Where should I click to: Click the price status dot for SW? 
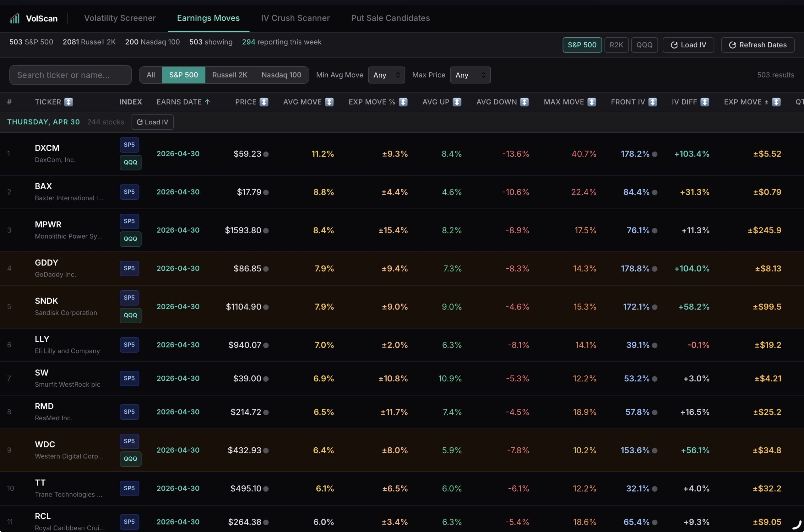point(266,379)
